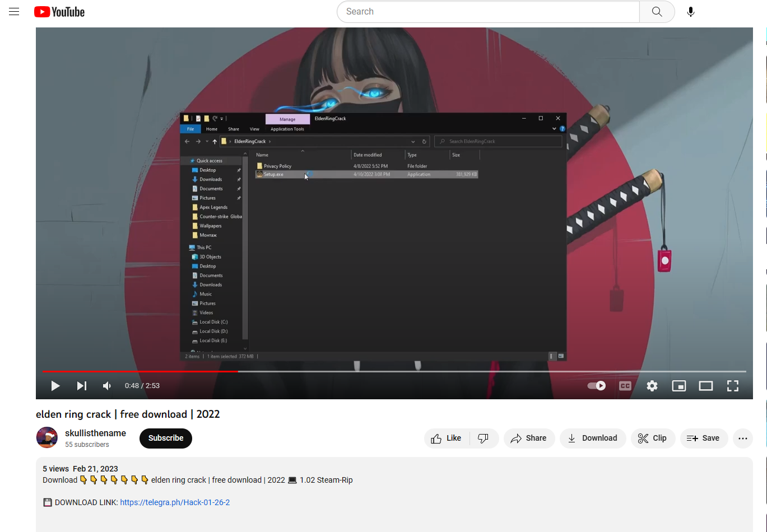Viewport: 767px width, 532px height.
Task: Toggle the autoplay switch
Action: coord(596,386)
